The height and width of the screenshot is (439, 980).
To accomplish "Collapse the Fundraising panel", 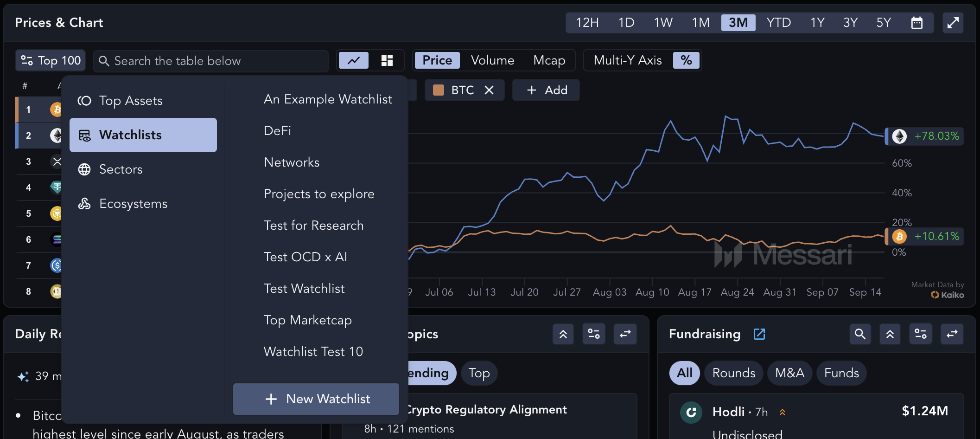I will (890, 334).
